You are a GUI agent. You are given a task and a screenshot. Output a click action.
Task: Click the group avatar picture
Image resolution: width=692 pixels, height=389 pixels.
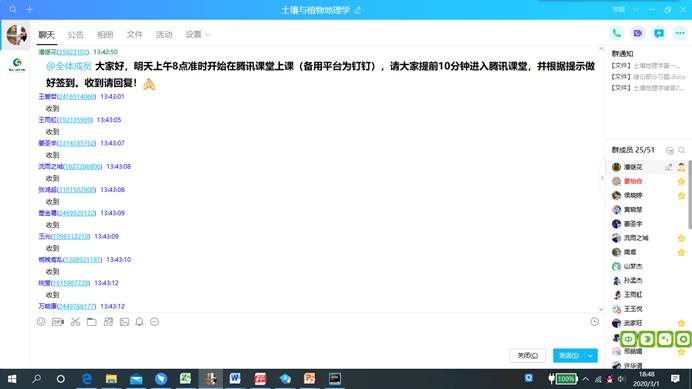(x=17, y=35)
